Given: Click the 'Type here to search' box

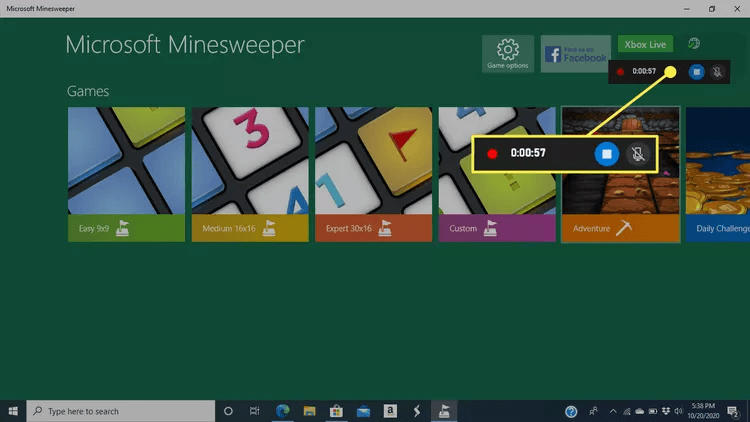Looking at the screenshot, I should pos(120,411).
